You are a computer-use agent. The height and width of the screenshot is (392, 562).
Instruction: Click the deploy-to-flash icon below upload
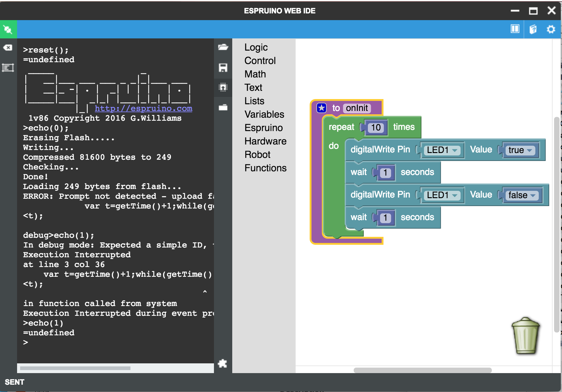click(x=223, y=107)
